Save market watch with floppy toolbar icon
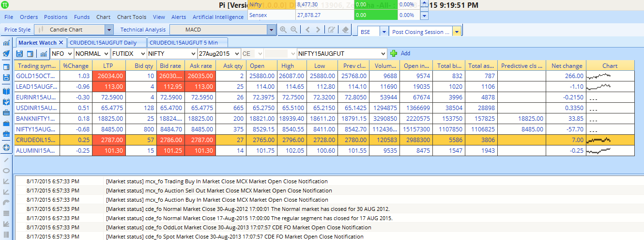 20,53
